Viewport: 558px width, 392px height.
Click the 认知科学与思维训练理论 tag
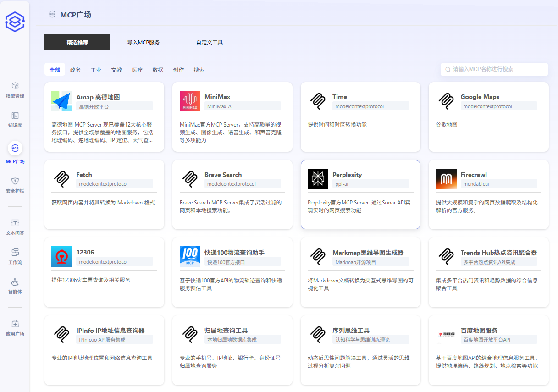(371, 340)
